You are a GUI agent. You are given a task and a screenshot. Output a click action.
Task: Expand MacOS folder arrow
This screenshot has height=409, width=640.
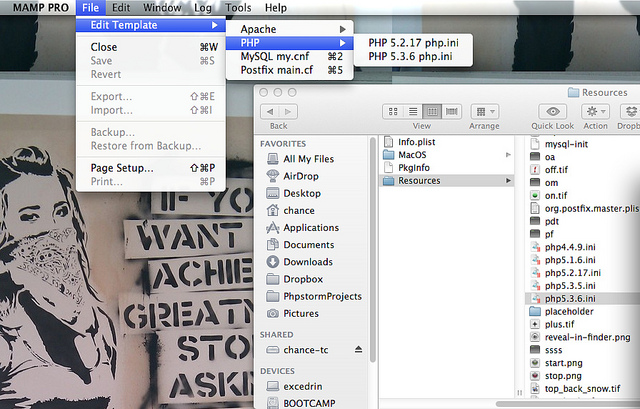tap(508, 155)
